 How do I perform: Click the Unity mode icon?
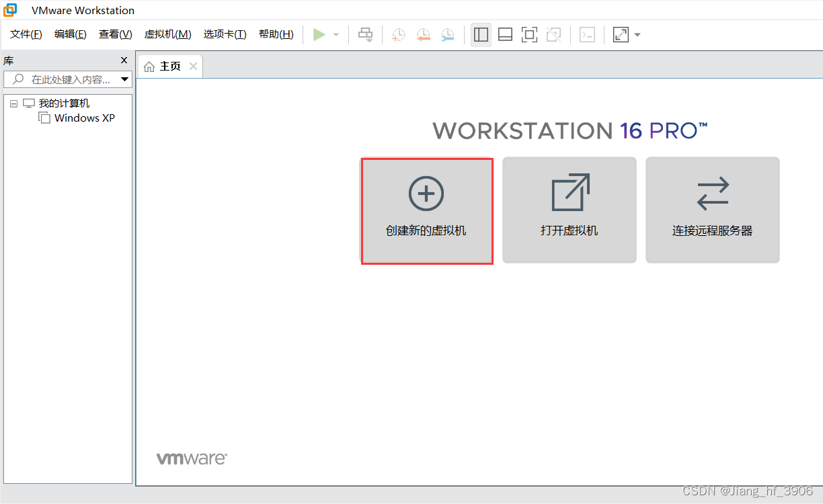click(x=553, y=34)
